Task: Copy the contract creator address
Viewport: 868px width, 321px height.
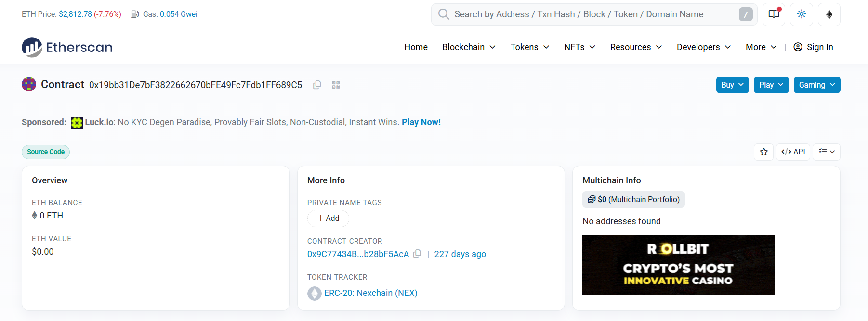Action: (417, 254)
